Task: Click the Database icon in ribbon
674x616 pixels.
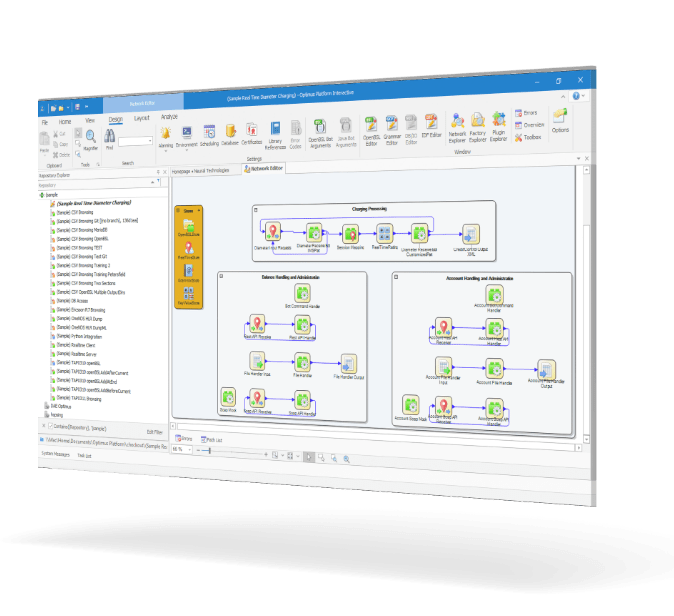Action: click(231, 133)
